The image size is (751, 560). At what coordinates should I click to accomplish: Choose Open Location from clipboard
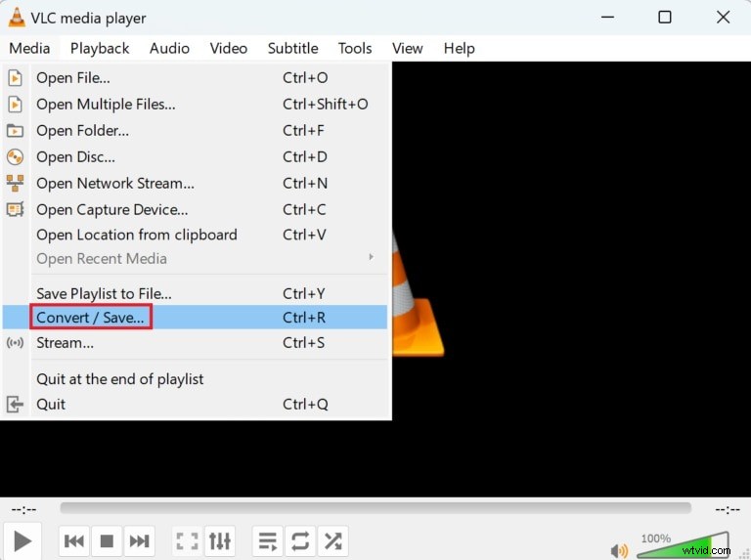click(195, 235)
